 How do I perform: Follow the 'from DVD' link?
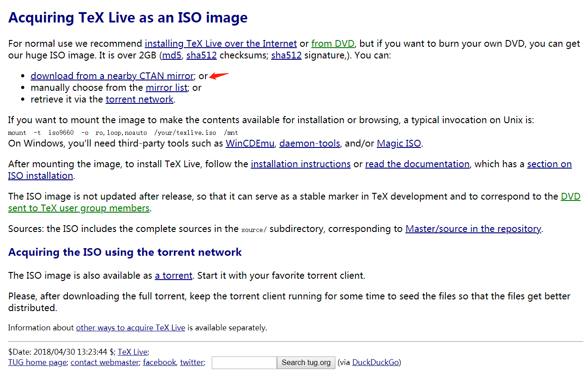333,44
